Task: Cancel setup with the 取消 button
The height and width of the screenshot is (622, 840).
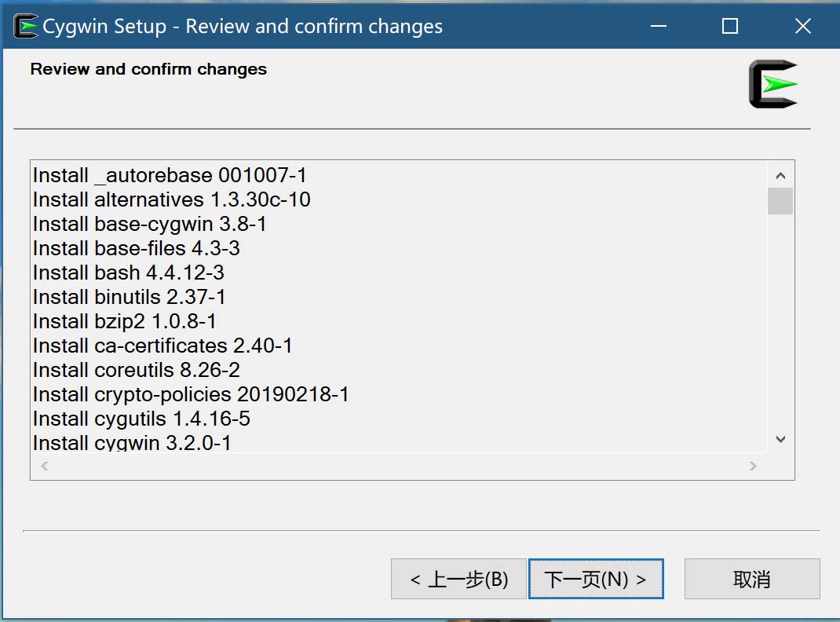Action: (751, 580)
